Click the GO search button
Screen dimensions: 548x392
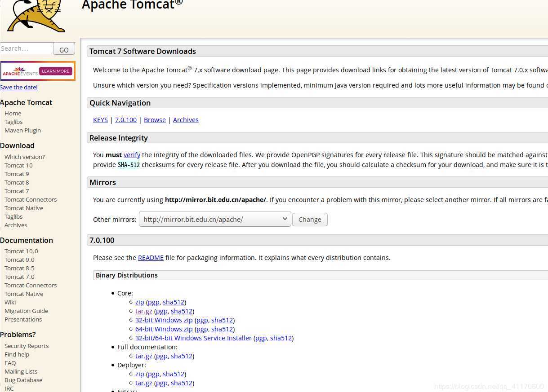point(64,49)
